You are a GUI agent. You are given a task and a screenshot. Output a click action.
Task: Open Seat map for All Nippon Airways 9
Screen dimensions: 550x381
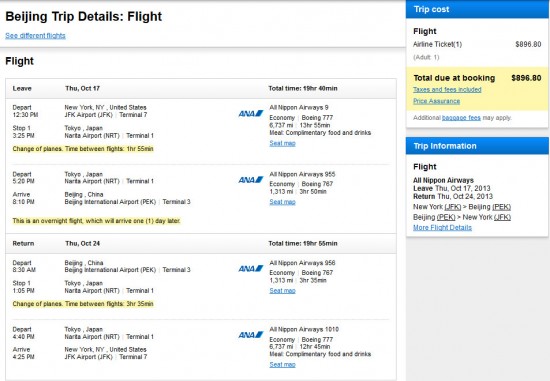pos(282,143)
